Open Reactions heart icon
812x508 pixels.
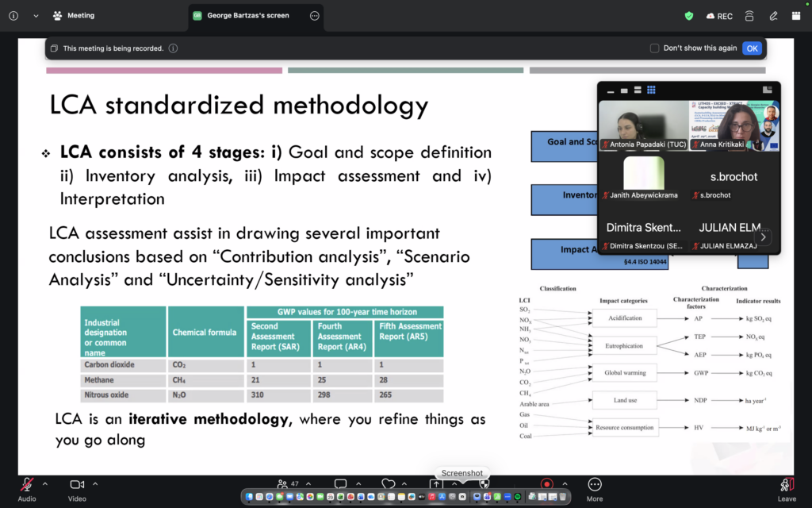(388, 483)
